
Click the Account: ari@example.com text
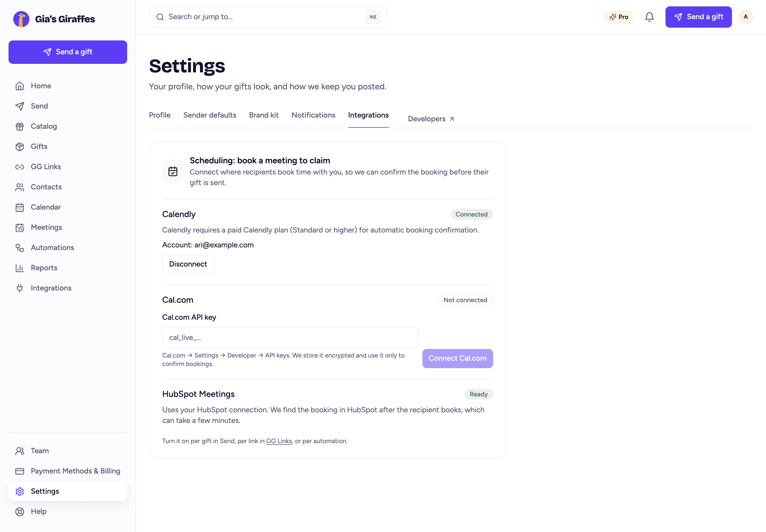(x=208, y=245)
